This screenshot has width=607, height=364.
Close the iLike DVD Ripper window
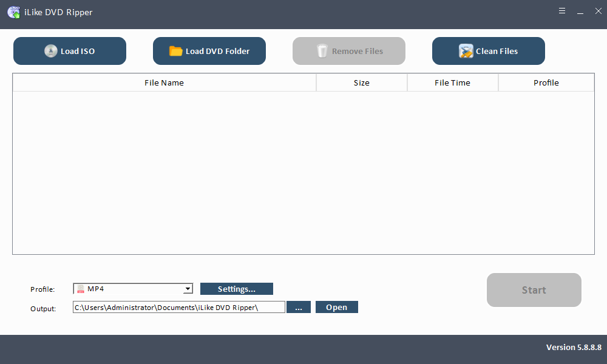coord(598,11)
